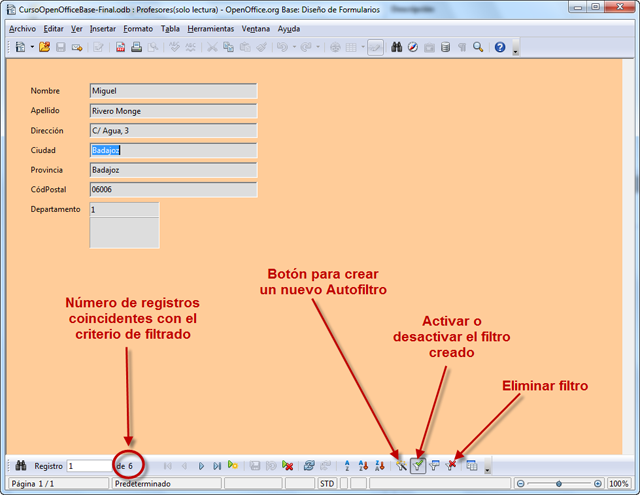Screen dimensions: 640x495
Task: Expand the Redo history dropdown arrow
Action: pos(318,47)
